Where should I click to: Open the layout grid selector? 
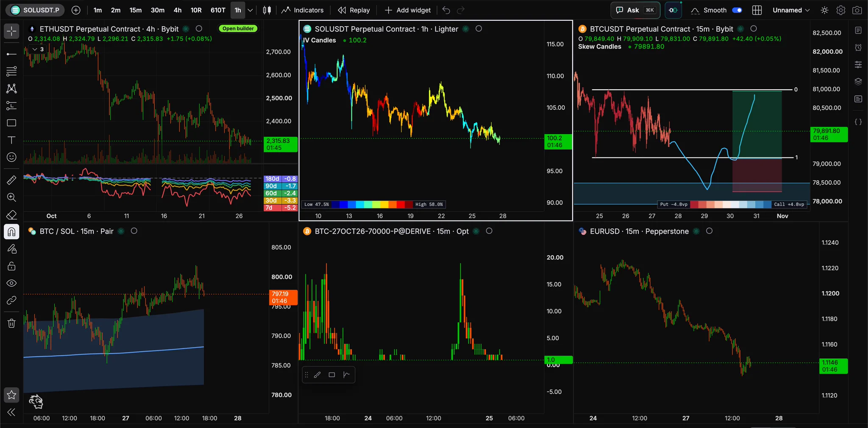pos(757,10)
